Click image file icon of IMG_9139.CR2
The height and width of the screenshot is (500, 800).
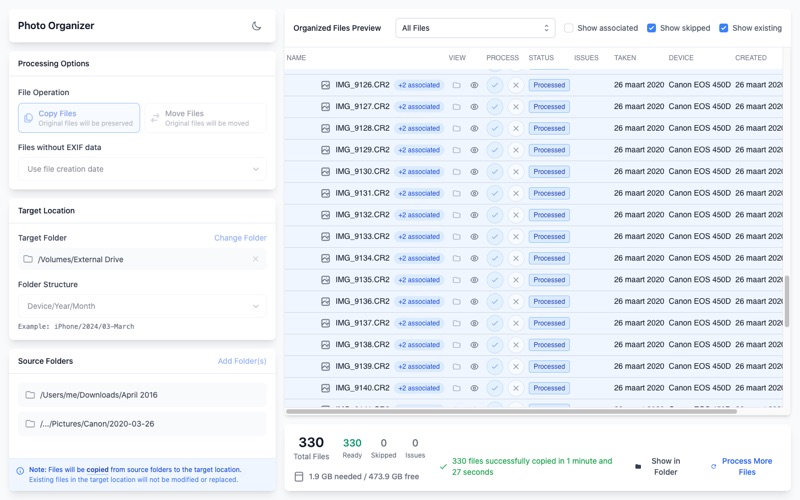pyautogui.click(x=326, y=366)
